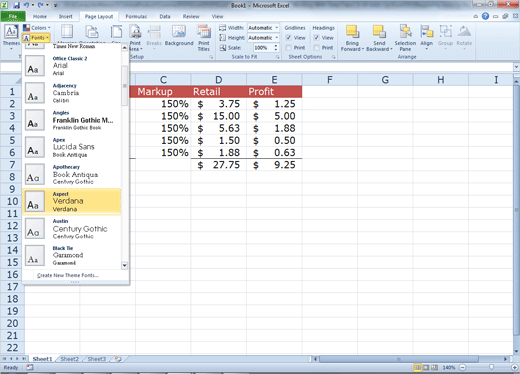
Task: Switch to Sheet3 tab
Action: (96, 359)
